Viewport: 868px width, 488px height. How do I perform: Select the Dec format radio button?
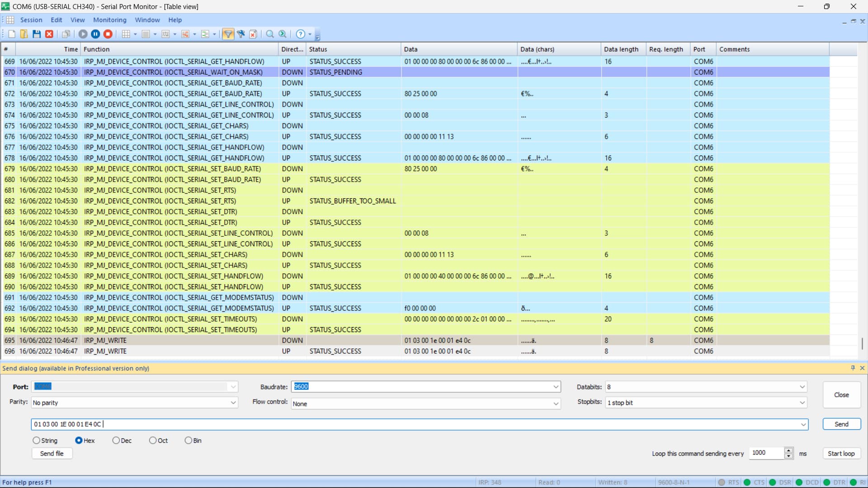click(x=116, y=441)
